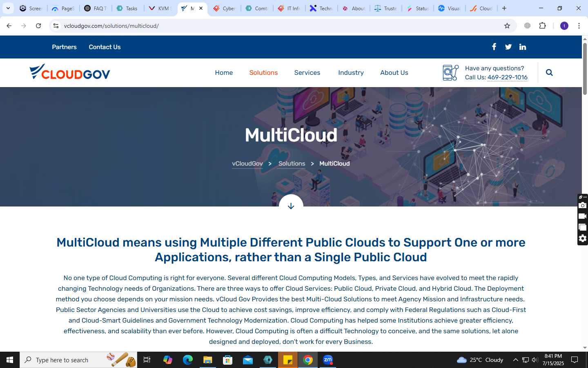This screenshot has height=368, width=588.
Task: Click the site search magnifier icon
Action: coord(549,72)
